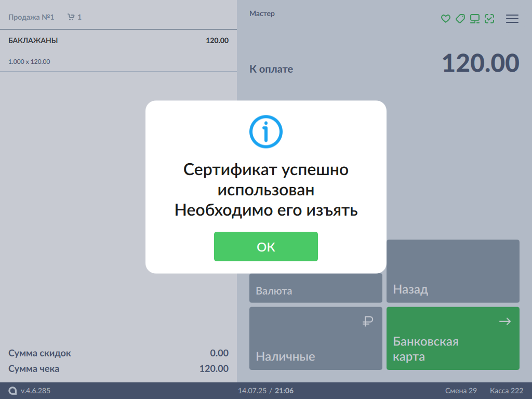Image resolution: width=532 pixels, height=399 pixels.
Task: Pay with Банковская карта
Action: point(453,338)
